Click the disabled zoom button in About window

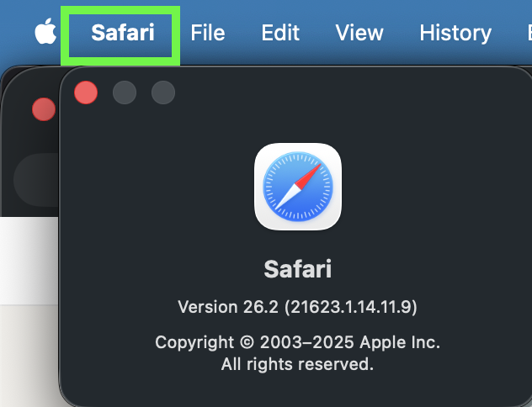coord(163,92)
